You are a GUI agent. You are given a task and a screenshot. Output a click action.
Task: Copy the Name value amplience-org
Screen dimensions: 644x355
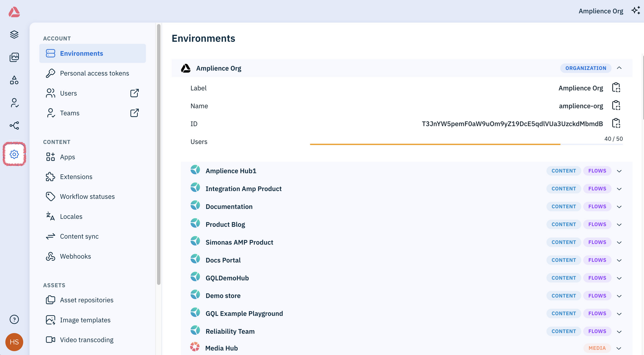click(x=616, y=106)
